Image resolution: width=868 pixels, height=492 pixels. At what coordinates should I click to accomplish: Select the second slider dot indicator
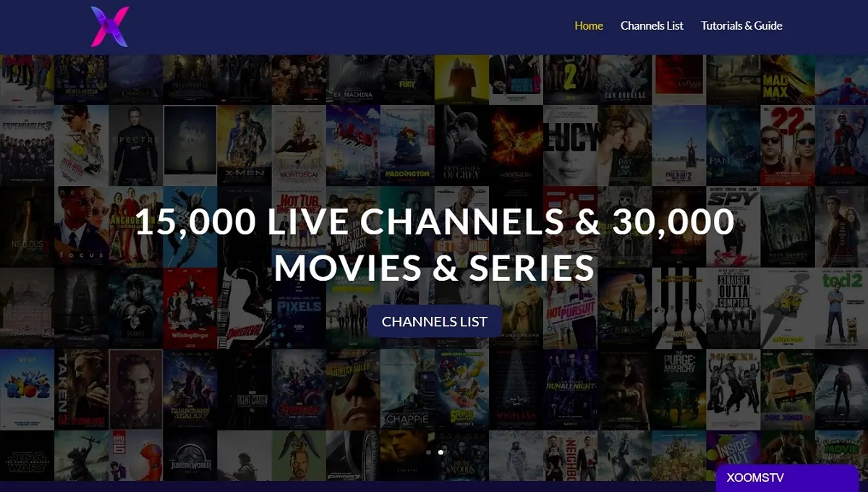point(441,452)
